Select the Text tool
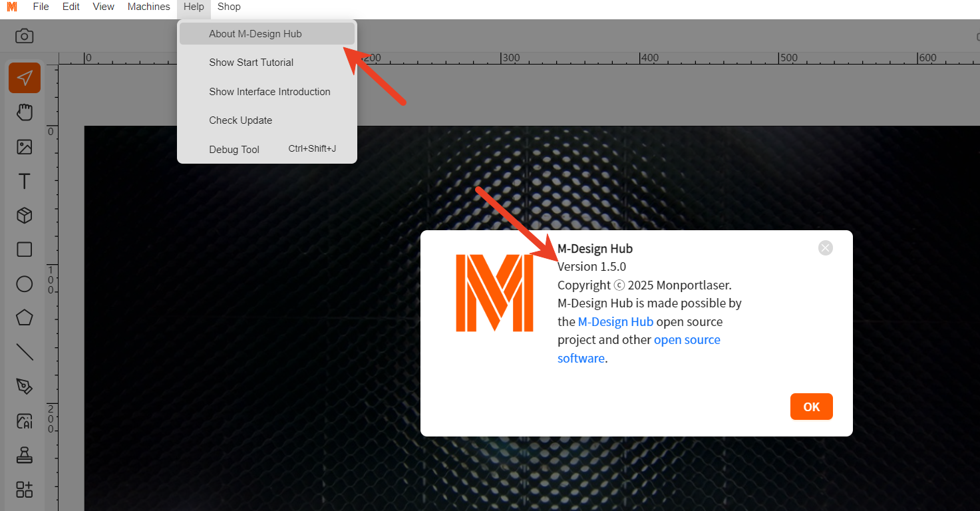 [25, 181]
